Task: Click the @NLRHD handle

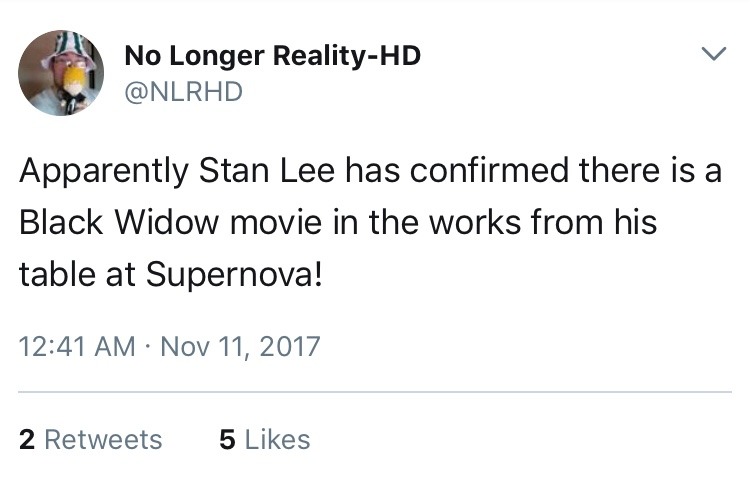Action: [x=183, y=91]
